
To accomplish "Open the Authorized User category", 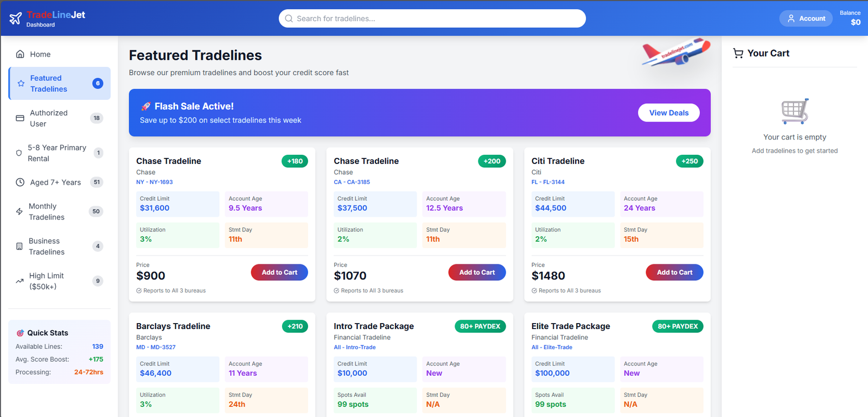I will point(49,118).
